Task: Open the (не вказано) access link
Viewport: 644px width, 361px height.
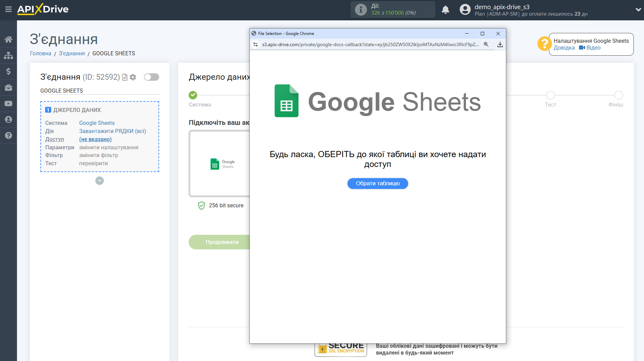Action: tap(95, 139)
